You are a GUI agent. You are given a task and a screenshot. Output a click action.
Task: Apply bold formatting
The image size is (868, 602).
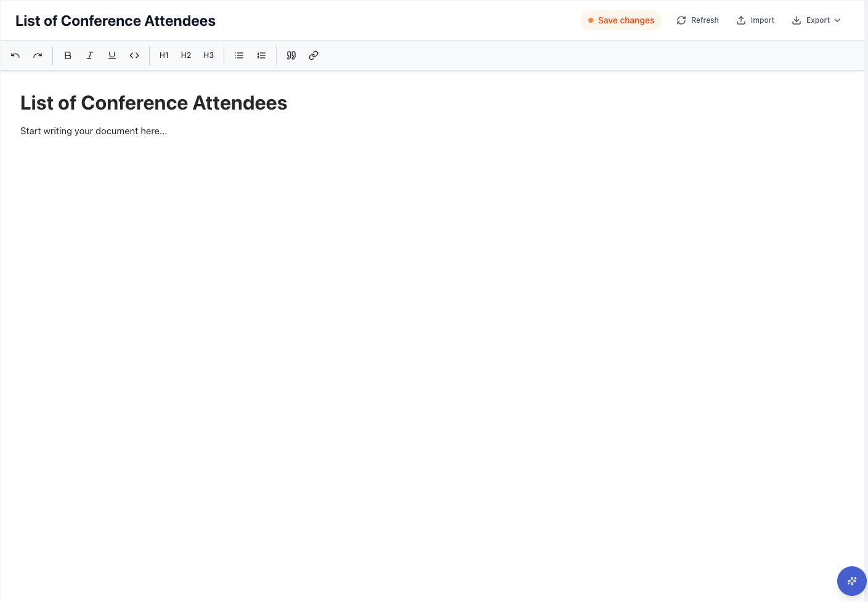point(68,55)
